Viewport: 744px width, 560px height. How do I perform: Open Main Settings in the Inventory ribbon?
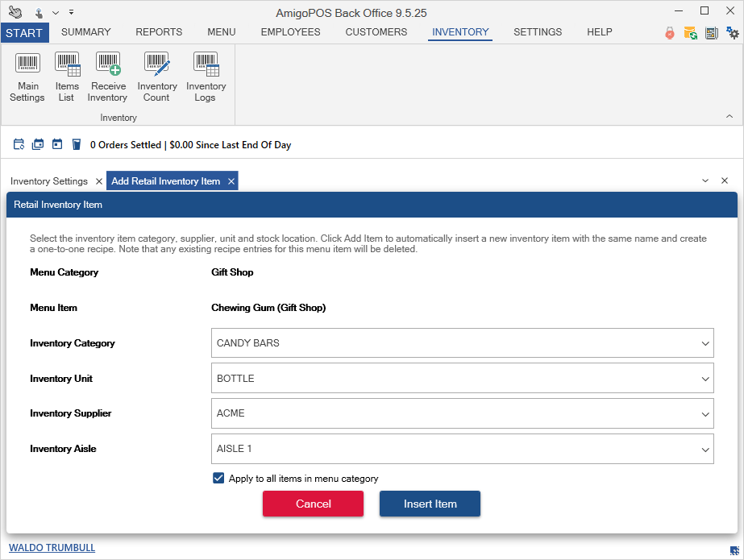[x=27, y=77]
